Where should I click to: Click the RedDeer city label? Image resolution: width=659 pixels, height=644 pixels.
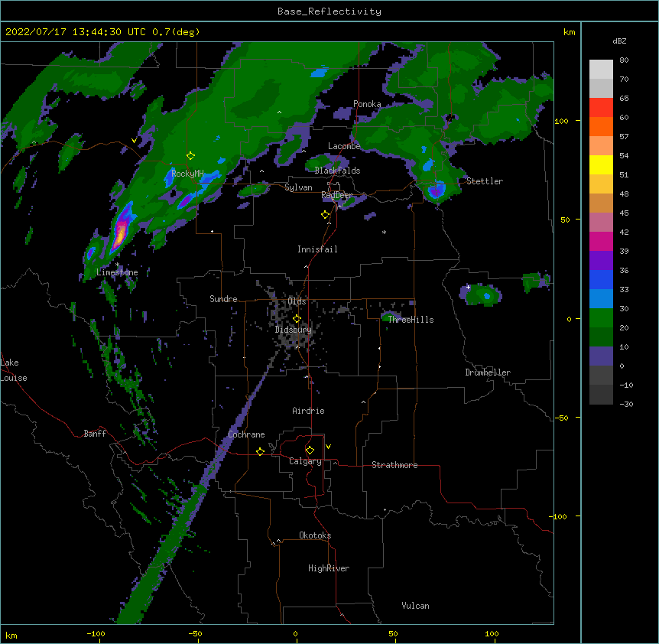[337, 196]
